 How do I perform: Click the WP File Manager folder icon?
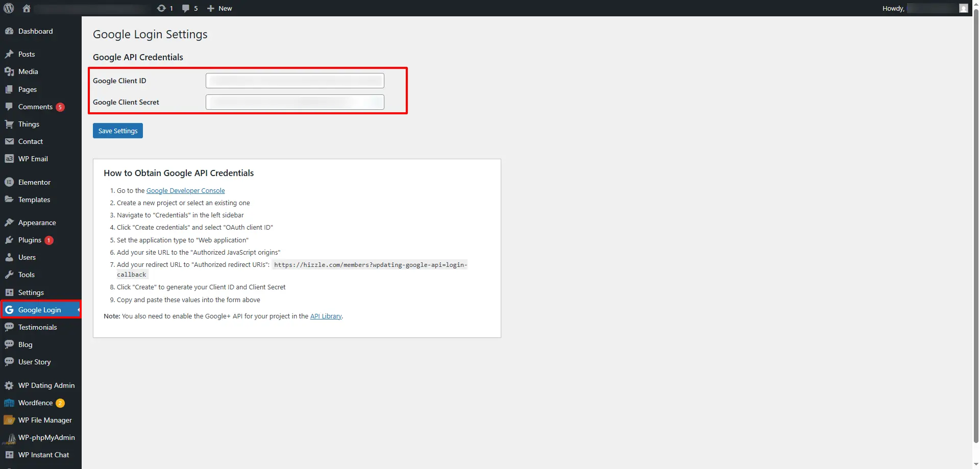point(9,420)
